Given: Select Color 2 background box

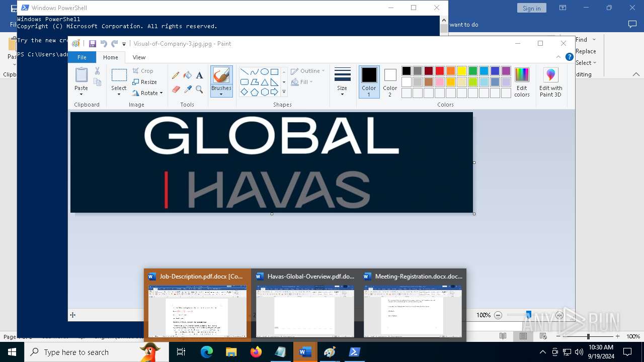Looking at the screenshot, I should [390, 82].
